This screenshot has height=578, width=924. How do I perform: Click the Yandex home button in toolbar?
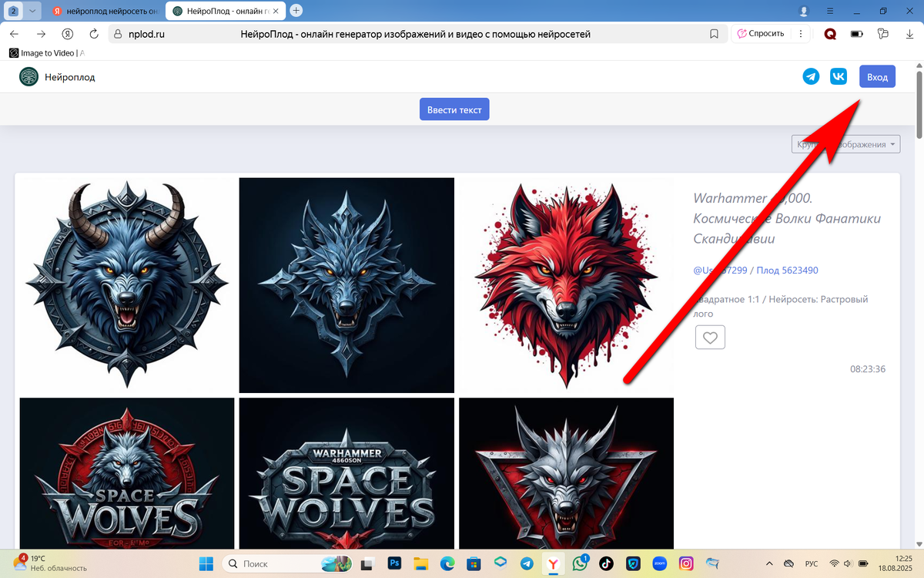click(x=68, y=34)
